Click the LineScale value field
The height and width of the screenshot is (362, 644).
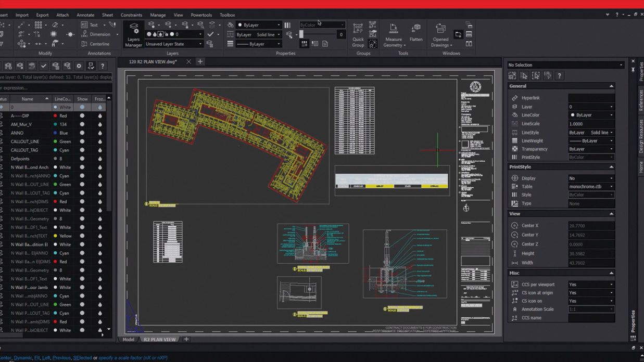590,124
